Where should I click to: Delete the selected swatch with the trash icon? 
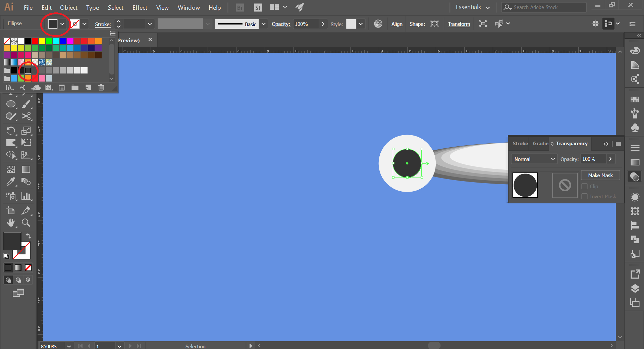tap(101, 88)
